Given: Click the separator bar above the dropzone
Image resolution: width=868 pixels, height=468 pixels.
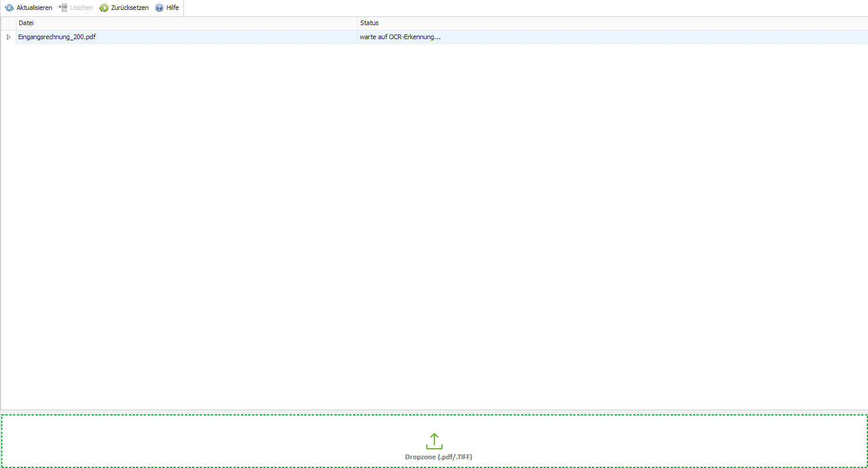Looking at the screenshot, I should [x=434, y=411].
